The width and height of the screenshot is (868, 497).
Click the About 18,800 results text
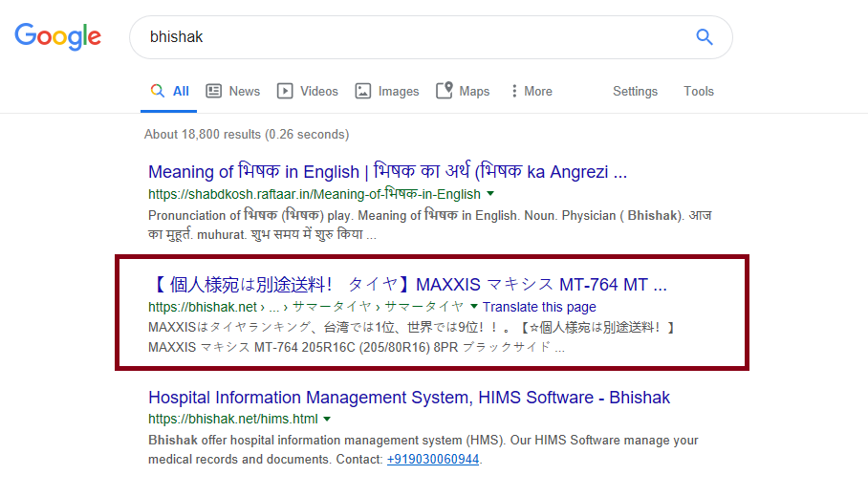click(x=247, y=135)
